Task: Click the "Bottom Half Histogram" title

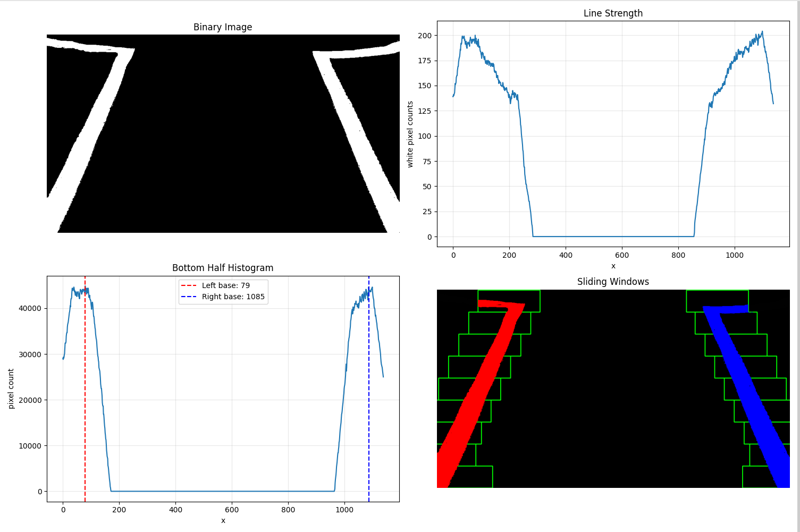Action: tap(223, 268)
